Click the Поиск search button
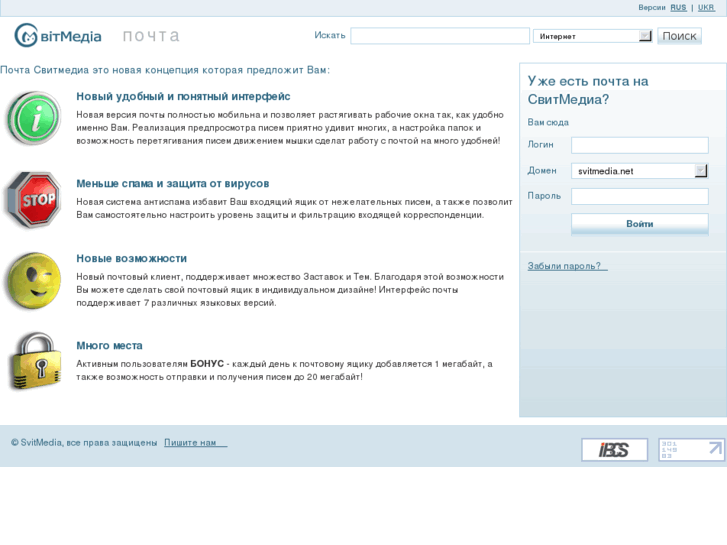Screen dimensions: 727x545 pyautogui.click(x=679, y=36)
